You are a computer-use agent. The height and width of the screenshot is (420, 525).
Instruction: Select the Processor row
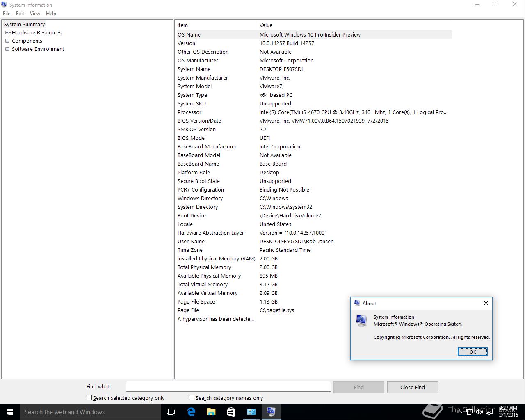[x=314, y=112]
